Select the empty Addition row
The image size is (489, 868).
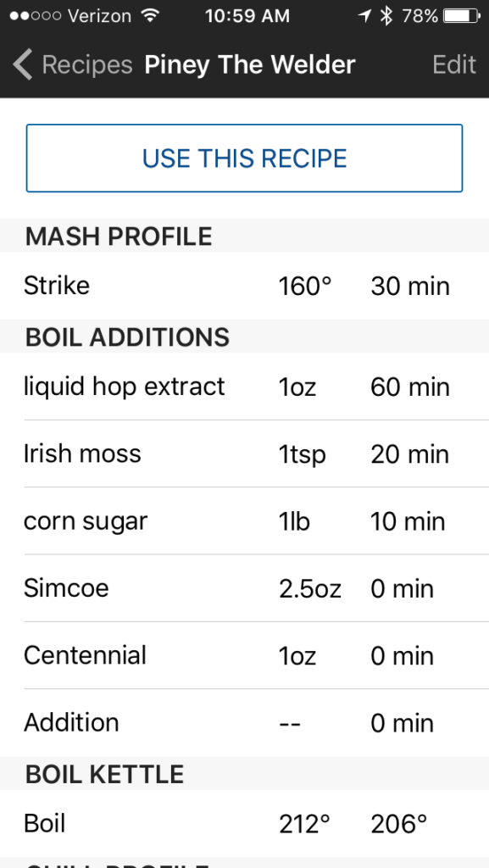244,723
